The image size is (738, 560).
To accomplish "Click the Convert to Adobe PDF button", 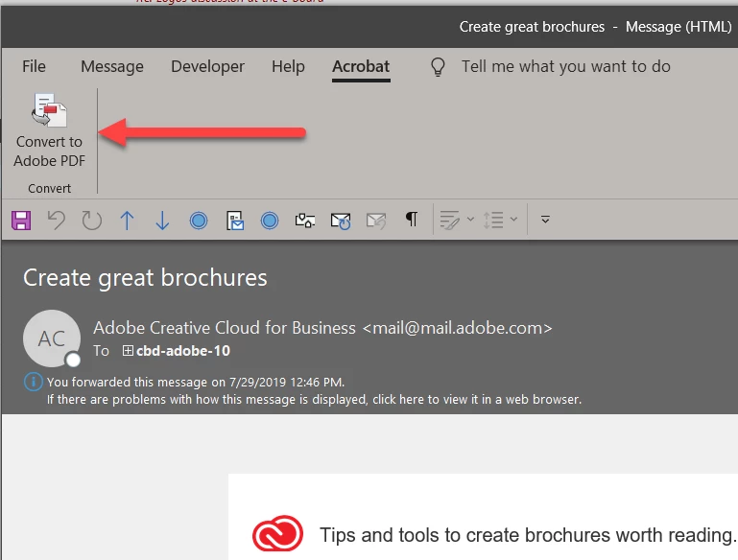I will click(49, 130).
